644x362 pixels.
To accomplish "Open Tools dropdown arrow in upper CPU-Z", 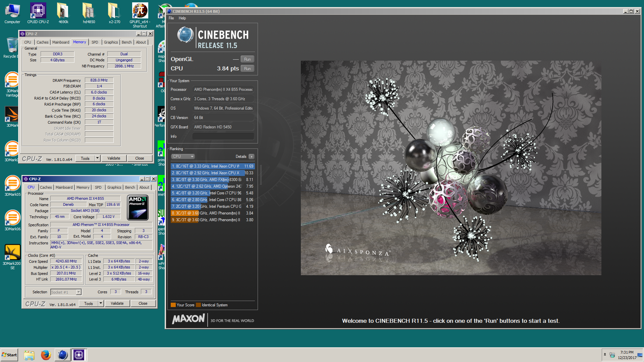I will tap(98, 159).
